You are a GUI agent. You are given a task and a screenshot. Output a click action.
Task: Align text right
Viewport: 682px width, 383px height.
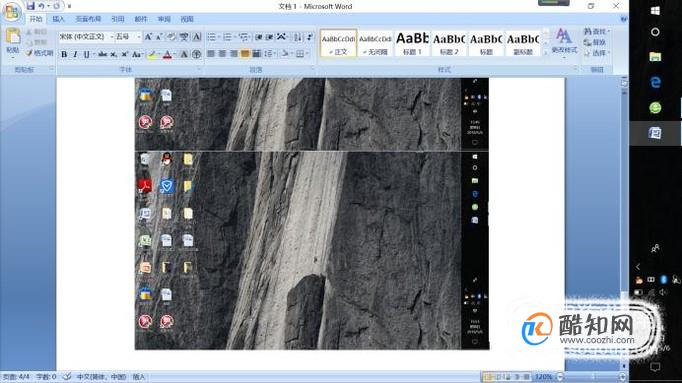[x=234, y=54]
